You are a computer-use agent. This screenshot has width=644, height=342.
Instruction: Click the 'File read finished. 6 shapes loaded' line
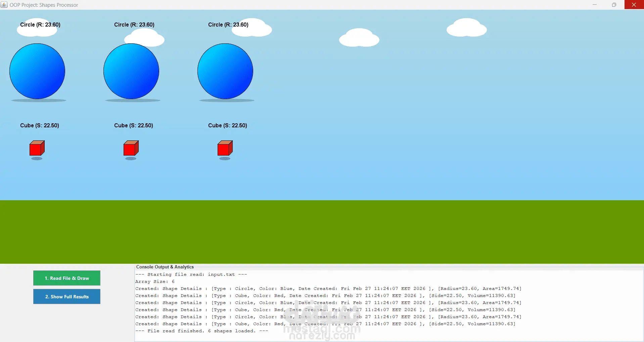click(201, 331)
